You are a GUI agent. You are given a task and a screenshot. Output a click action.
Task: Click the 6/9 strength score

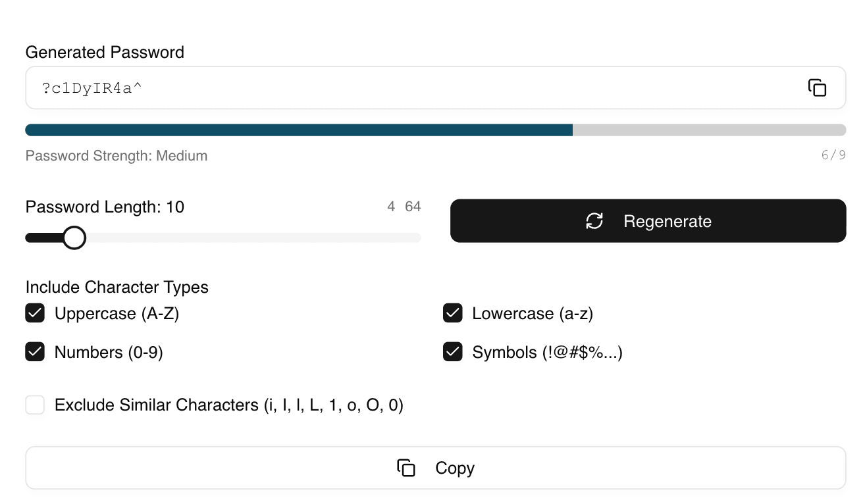click(x=833, y=155)
